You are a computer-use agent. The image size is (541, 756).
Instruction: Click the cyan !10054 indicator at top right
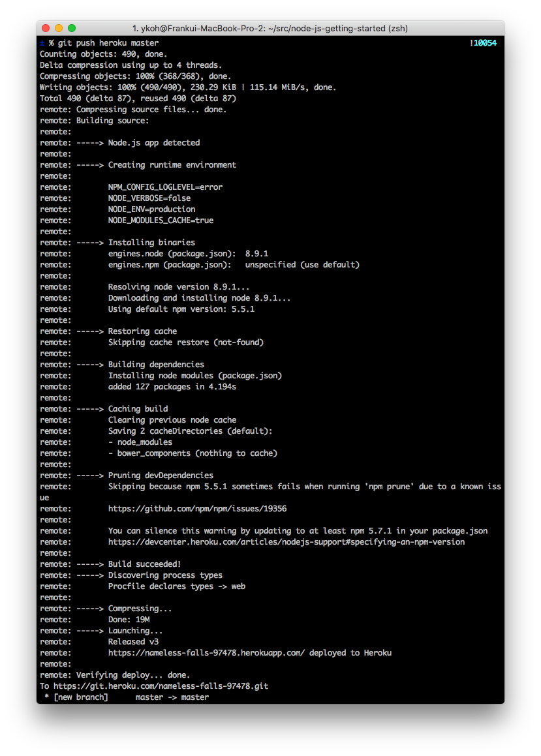point(484,42)
